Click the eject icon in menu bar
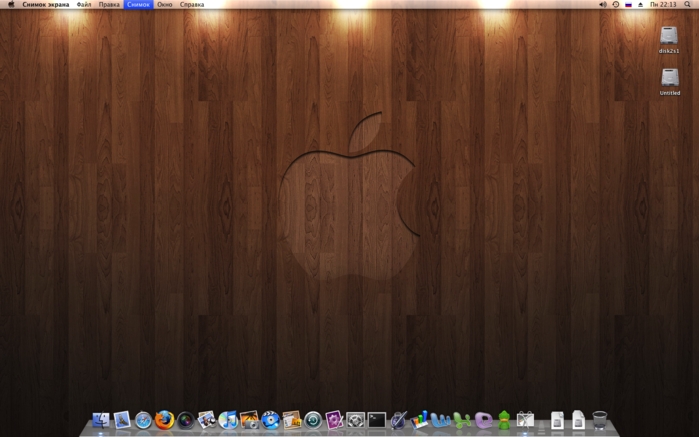Screen dimensions: 699x437 tap(641, 4)
